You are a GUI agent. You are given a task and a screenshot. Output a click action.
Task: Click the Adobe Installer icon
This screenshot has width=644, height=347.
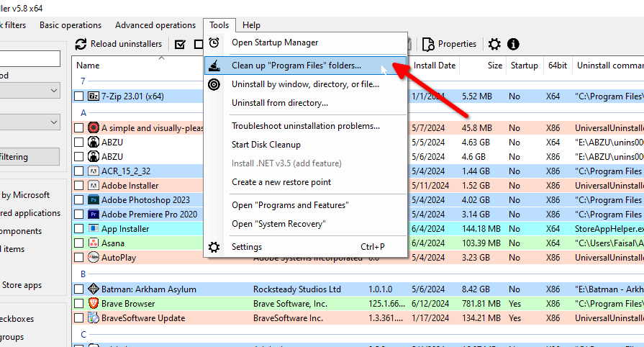pyautogui.click(x=94, y=186)
